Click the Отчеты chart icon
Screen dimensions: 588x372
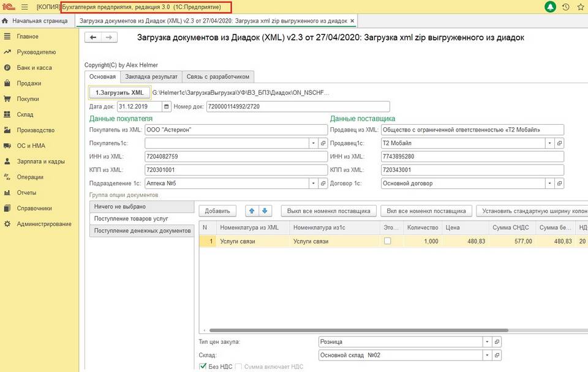[7, 193]
